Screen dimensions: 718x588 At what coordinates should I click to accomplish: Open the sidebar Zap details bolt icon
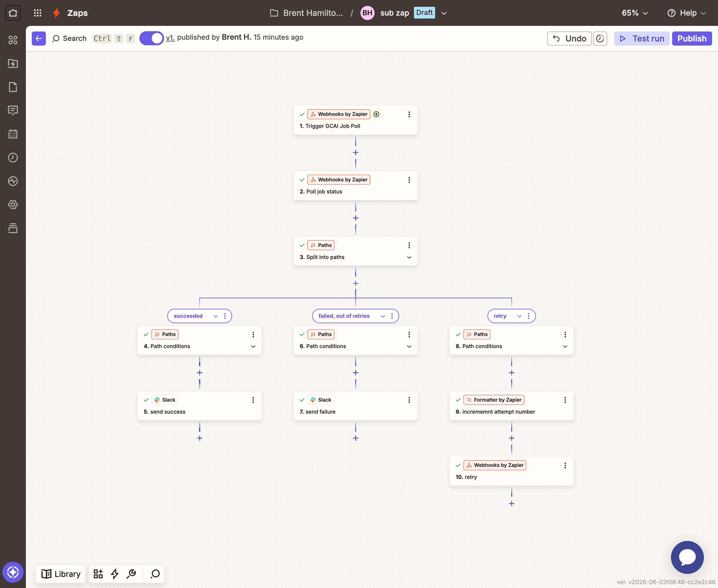[13, 64]
